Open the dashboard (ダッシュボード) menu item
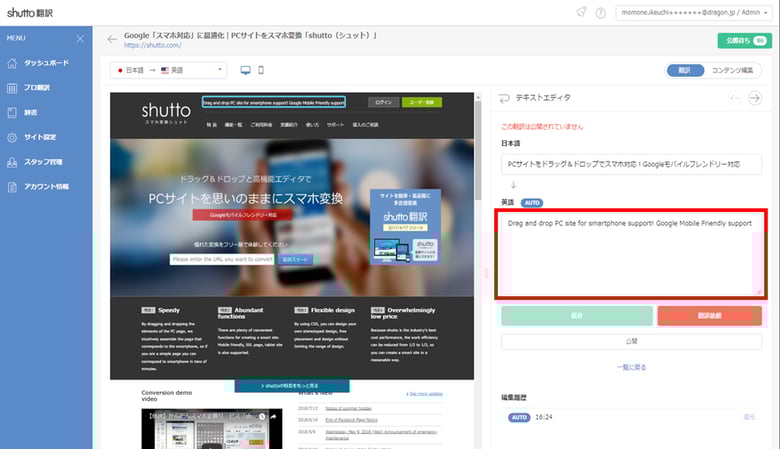 pyautogui.click(x=46, y=63)
